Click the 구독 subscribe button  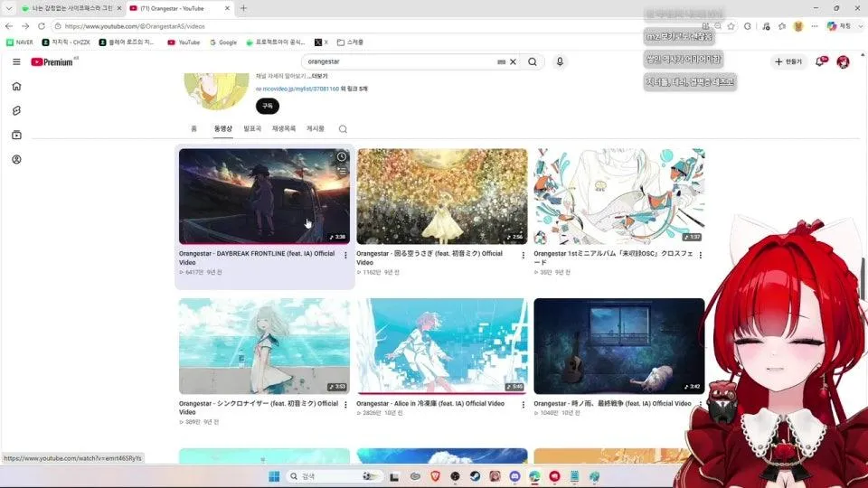click(x=268, y=106)
